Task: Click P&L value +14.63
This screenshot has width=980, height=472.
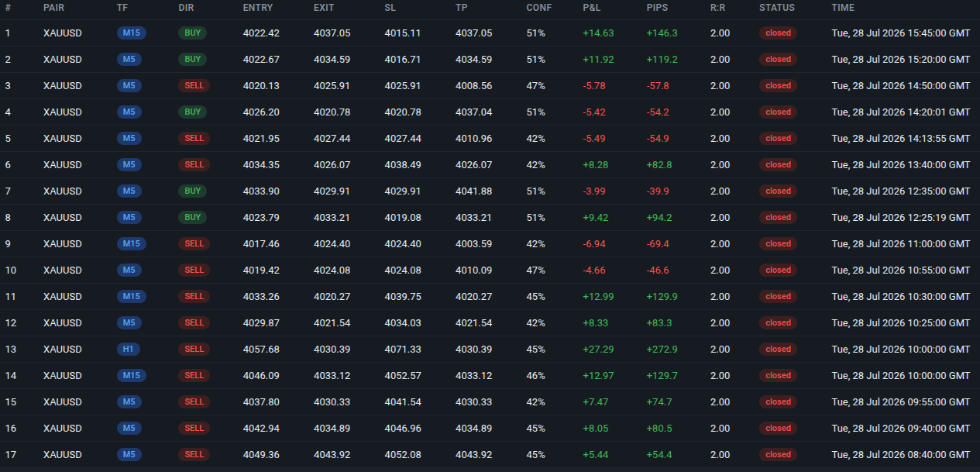Action: [598, 33]
